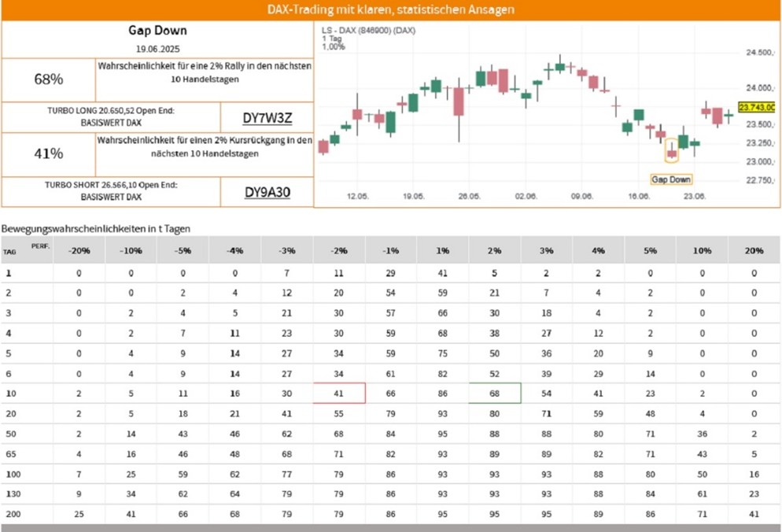Click the row 3 value under the -3% column

(287, 313)
